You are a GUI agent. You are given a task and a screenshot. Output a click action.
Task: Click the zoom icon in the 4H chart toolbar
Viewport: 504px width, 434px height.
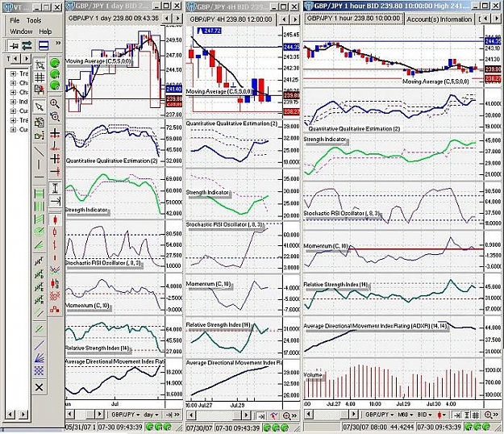(x=286, y=415)
